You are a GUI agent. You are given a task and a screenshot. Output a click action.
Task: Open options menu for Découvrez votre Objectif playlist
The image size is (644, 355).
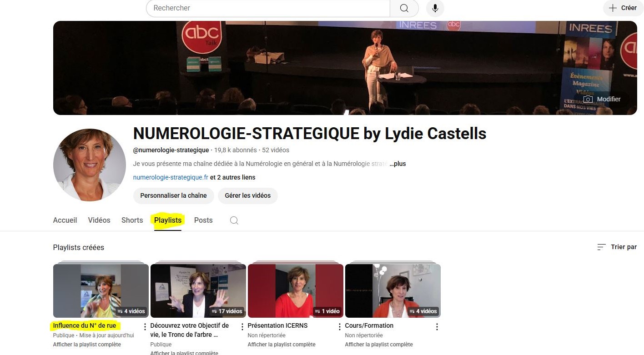click(x=242, y=327)
